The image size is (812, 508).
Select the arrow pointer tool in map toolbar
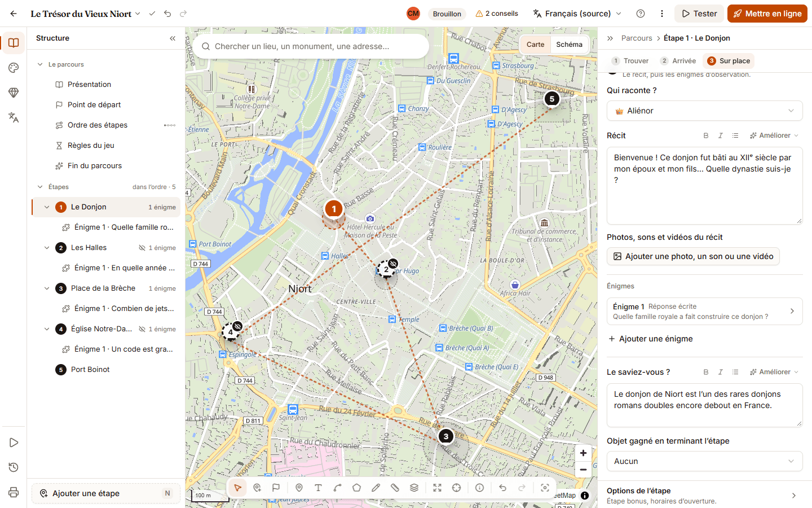(x=238, y=488)
